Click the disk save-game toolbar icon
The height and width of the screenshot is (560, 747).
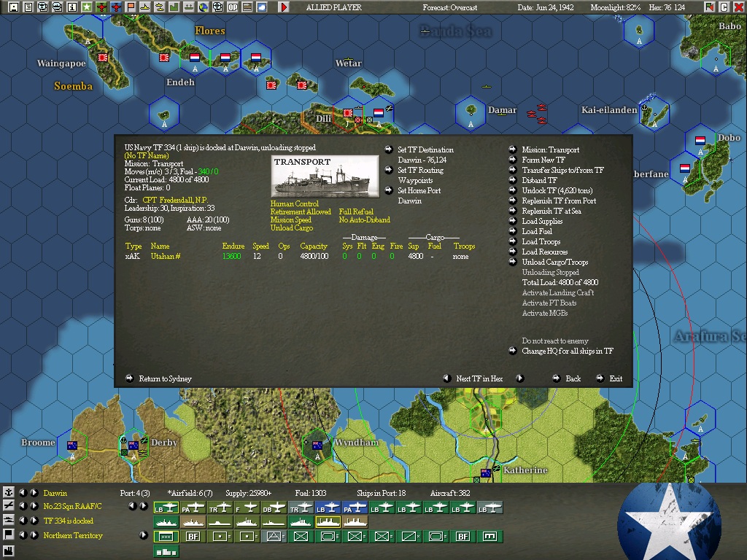click(14, 7)
